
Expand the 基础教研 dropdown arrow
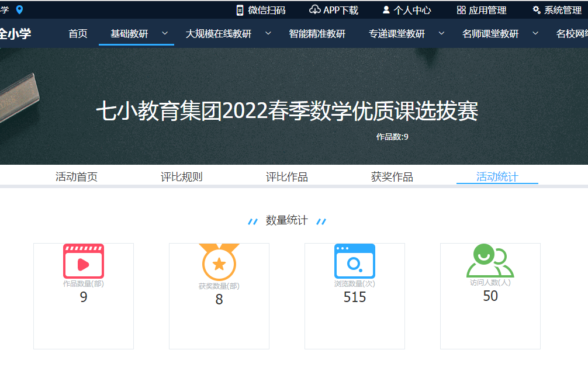165,33
